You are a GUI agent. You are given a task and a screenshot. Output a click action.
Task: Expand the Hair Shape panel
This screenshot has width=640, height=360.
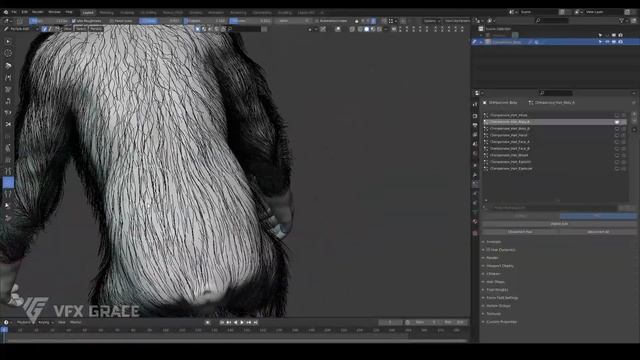click(495, 282)
